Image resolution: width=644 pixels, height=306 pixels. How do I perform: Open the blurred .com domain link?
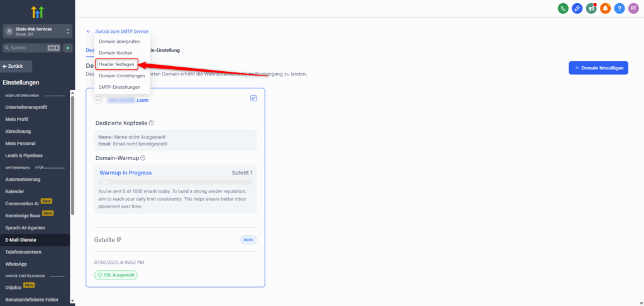click(128, 100)
